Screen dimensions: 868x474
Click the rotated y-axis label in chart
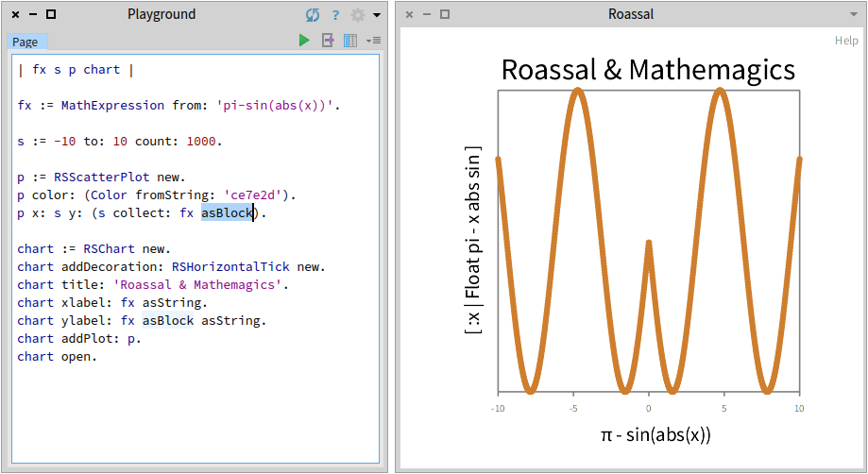click(473, 240)
